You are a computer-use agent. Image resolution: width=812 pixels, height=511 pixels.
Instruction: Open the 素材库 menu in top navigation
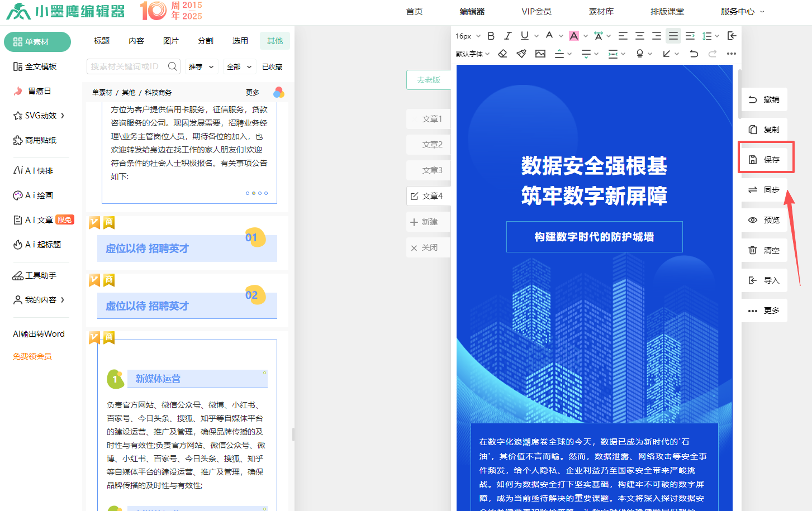pos(601,11)
